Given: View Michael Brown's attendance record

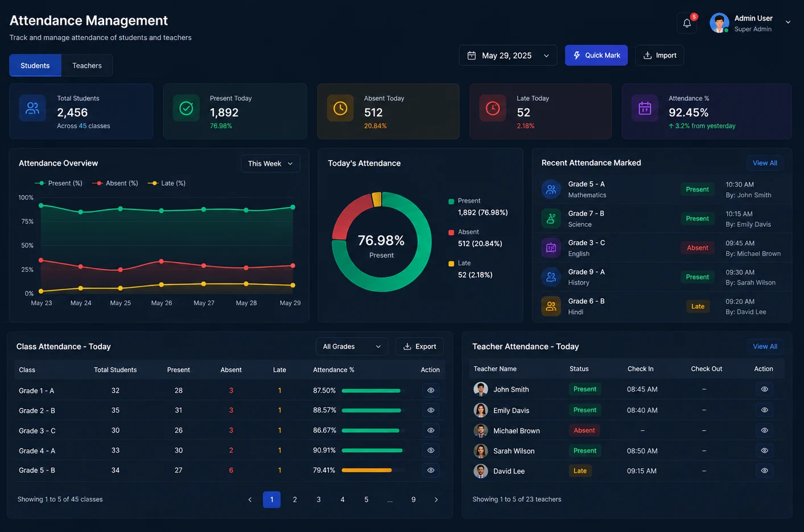Looking at the screenshot, I should 764,430.
